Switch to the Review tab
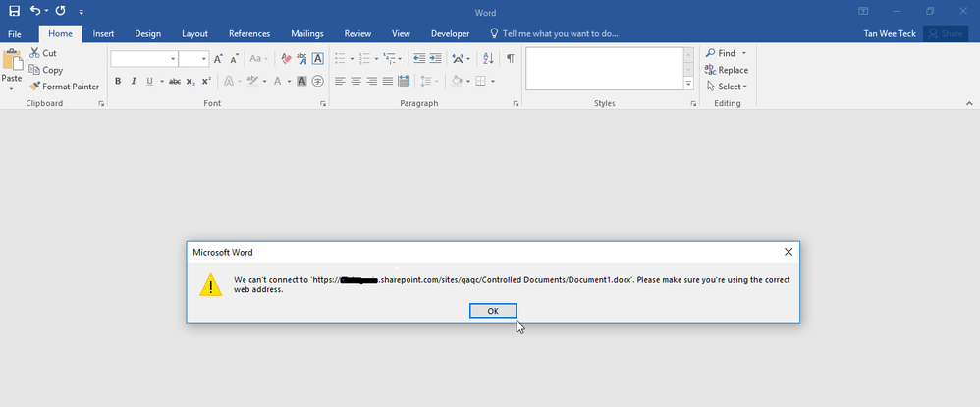The image size is (980, 407). coord(357,33)
